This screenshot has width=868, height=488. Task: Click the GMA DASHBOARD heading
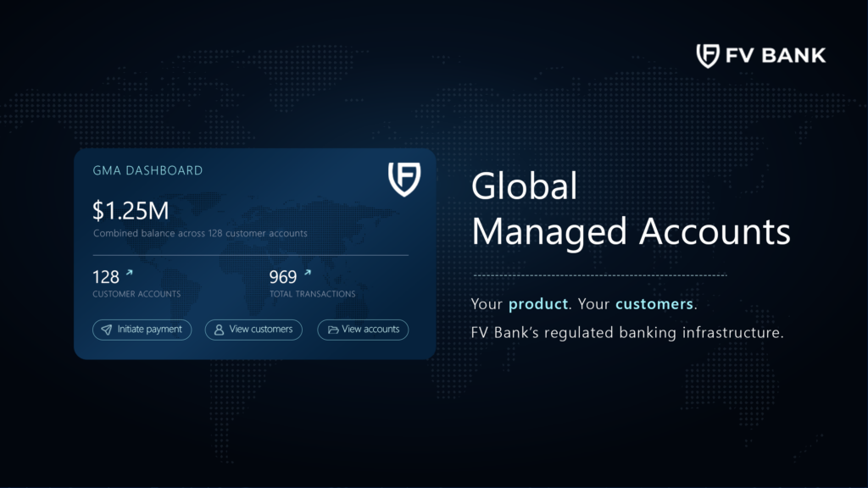tap(147, 170)
